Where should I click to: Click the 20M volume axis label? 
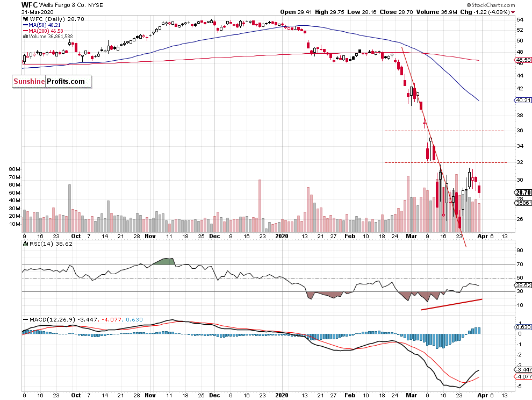coord(15,216)
